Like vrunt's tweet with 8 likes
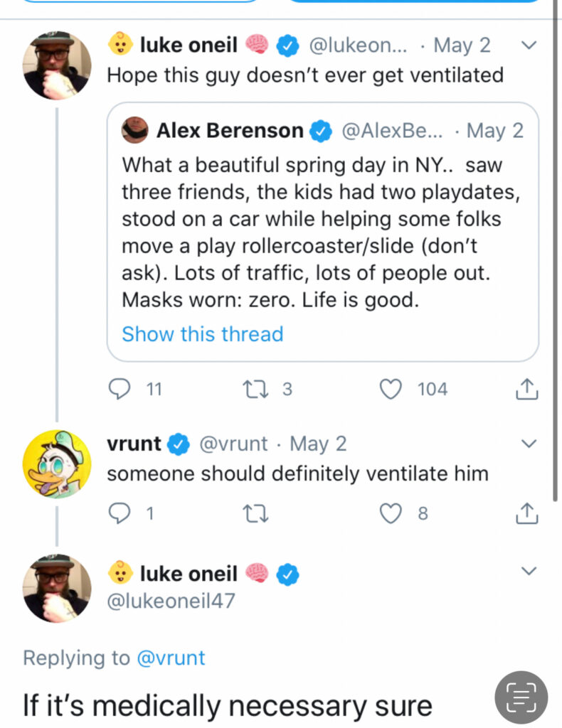The image size is (562, 728). (391, 513)
